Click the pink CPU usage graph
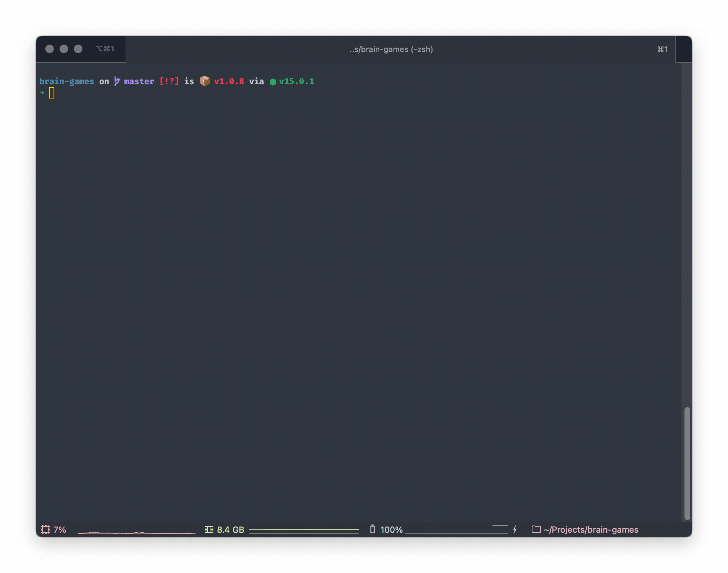This screenshot has height=573, width=728. pyautogui.click(x=137, y=532)
